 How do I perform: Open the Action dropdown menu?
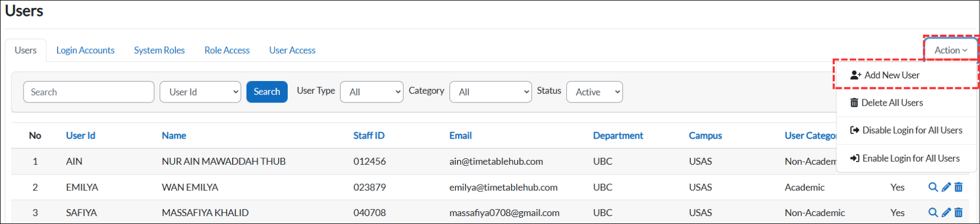point(951,50)
